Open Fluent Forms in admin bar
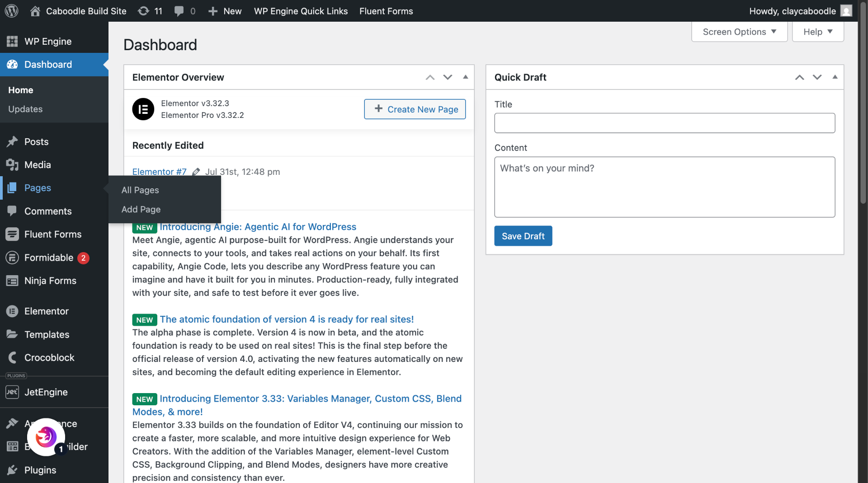Screen dimensions: 868x483 click(386, 11)
